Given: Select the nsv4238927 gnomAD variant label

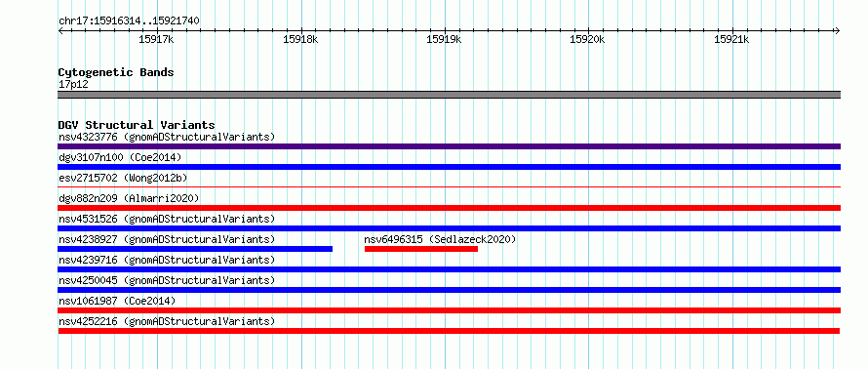Looking at the screenshot, I should click(x=167, y=239).
